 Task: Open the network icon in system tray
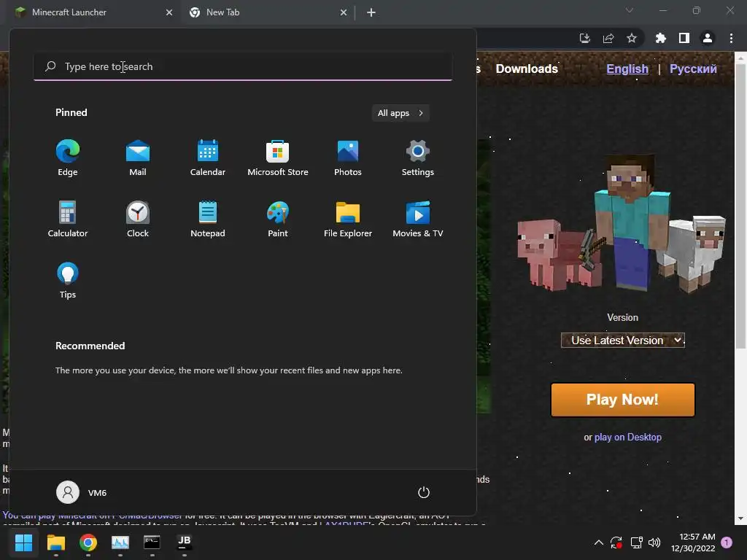(636, 542)
